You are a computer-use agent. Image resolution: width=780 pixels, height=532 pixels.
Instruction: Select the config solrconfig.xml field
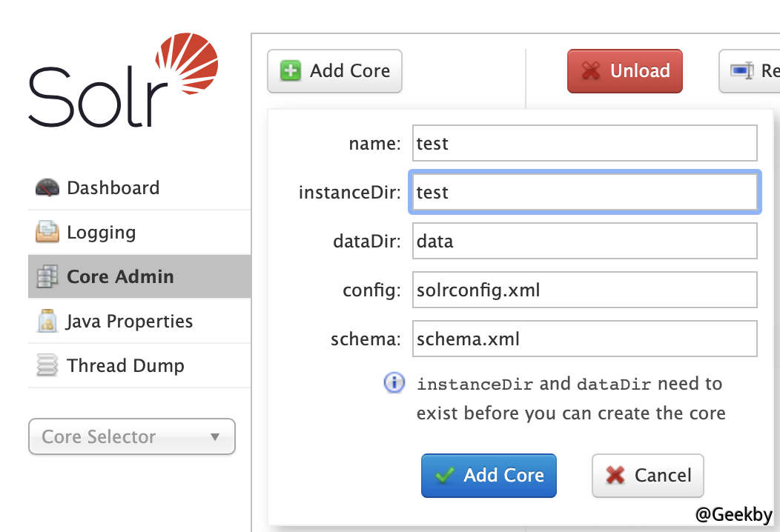coord(584,290)
